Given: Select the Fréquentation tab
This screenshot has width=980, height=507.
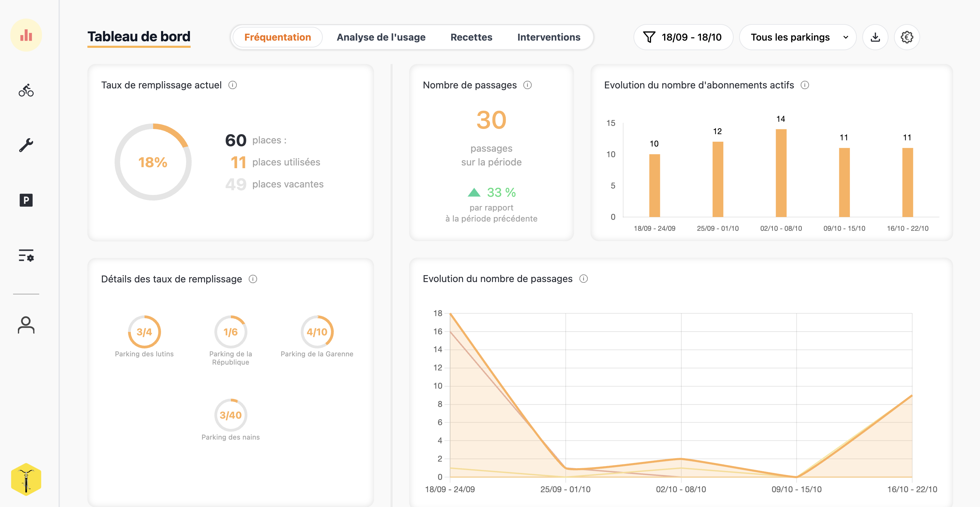Looking at the screenshot, I should pos(277,37).
